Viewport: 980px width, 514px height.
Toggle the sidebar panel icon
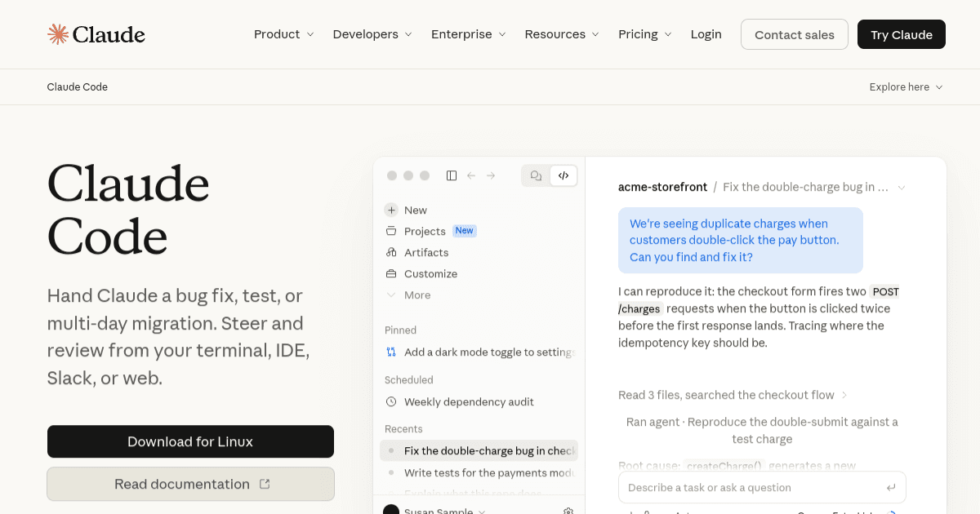(x=452, y=175)
